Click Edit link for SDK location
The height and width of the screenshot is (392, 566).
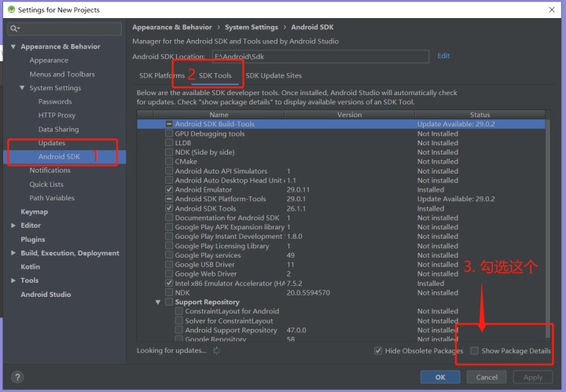coord(443,56)
